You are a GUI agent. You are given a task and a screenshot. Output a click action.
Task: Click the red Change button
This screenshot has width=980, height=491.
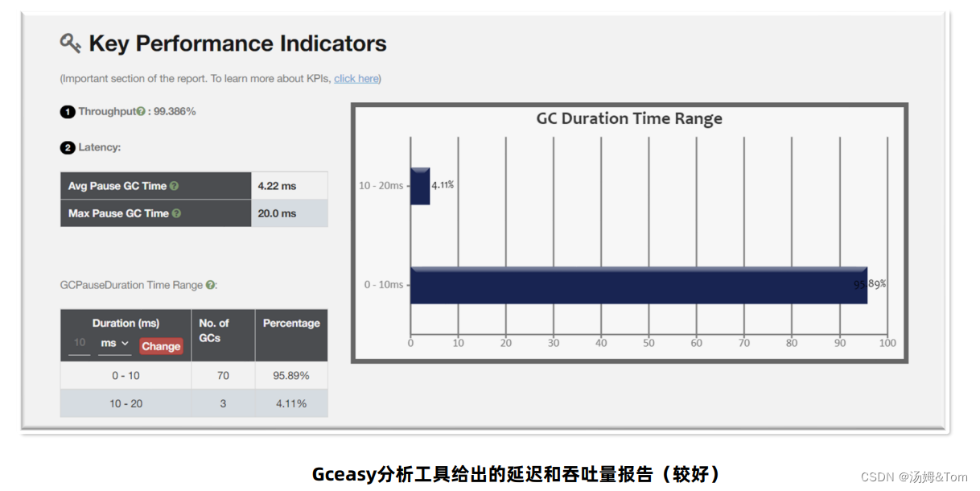click(161, 346)
